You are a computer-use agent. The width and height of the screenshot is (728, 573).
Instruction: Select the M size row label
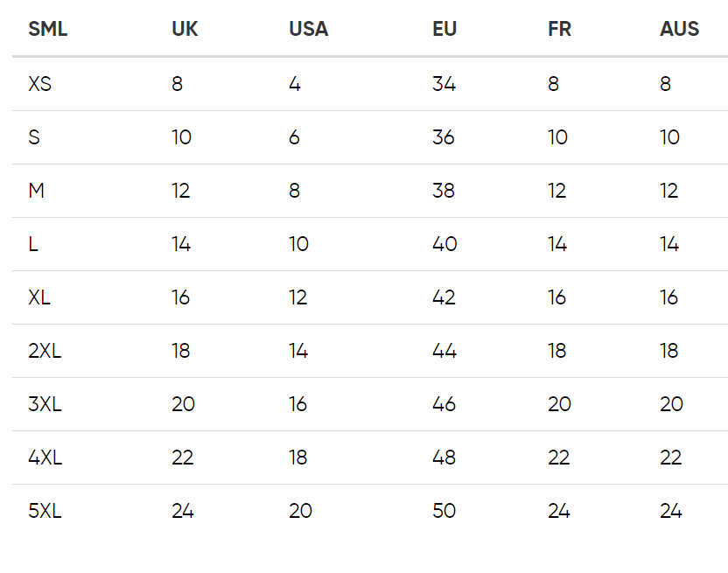(36, 191)
